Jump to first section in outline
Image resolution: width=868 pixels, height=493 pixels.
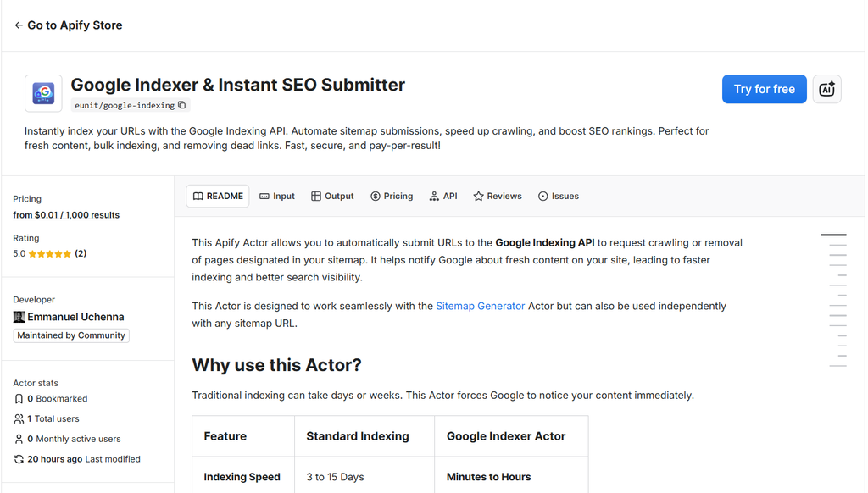tap(833, 235)
